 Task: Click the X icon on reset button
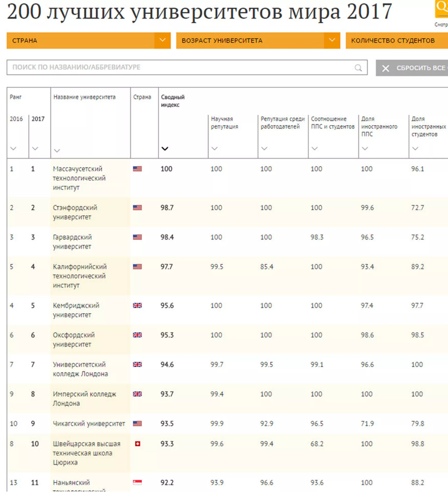pyautogui.click(x=385, y=68)
